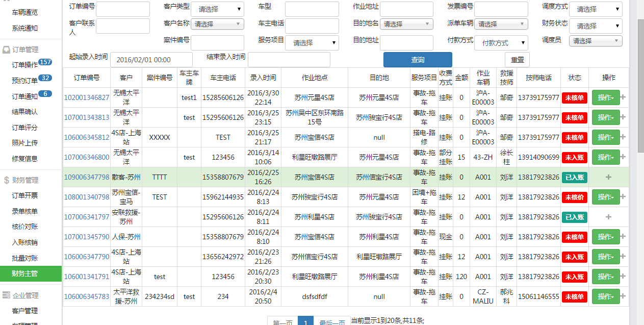
Task: Click the blue 查询 button
Action: click(418, 60)
